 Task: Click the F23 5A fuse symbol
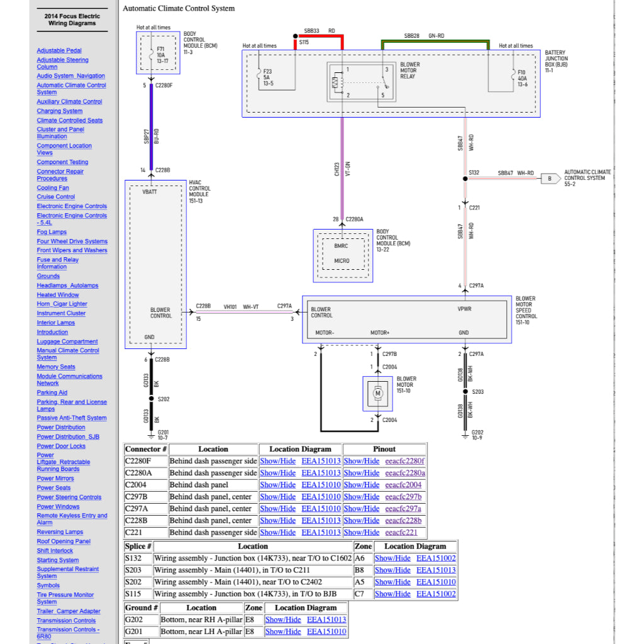[x=259, y=78]
